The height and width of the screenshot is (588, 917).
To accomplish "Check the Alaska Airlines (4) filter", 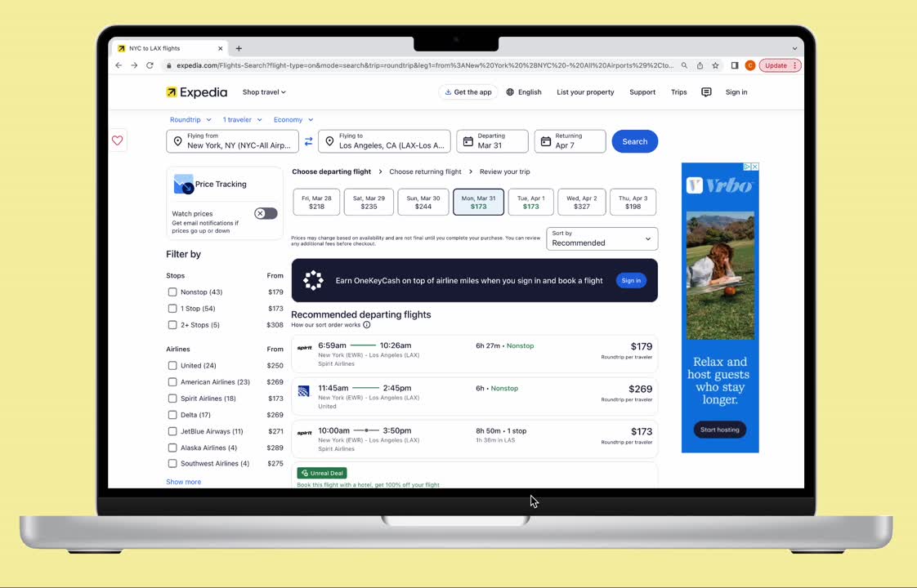I will pyautogui.click(x=172, y=448).
